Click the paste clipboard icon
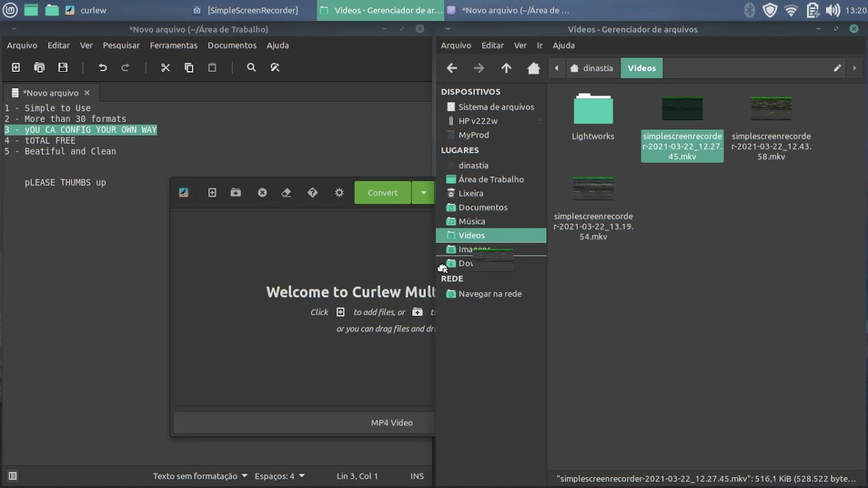The image size is (868, 488). point(212,67)
